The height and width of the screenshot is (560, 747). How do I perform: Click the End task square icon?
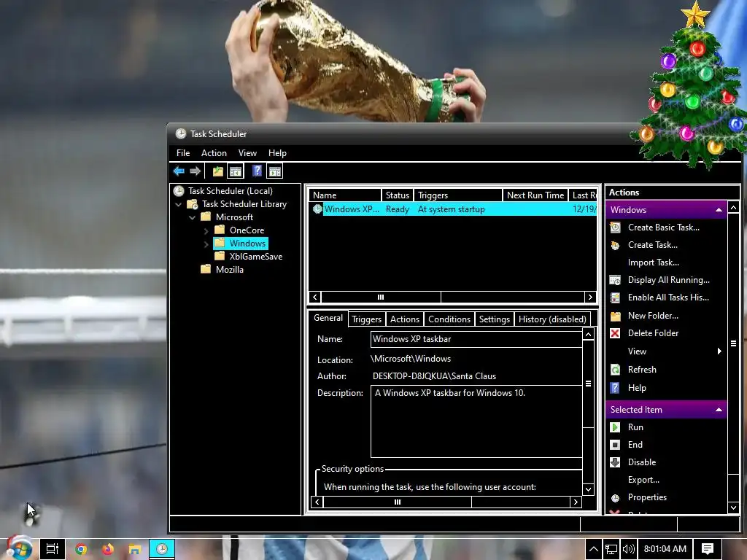click(x=615, y=445)
